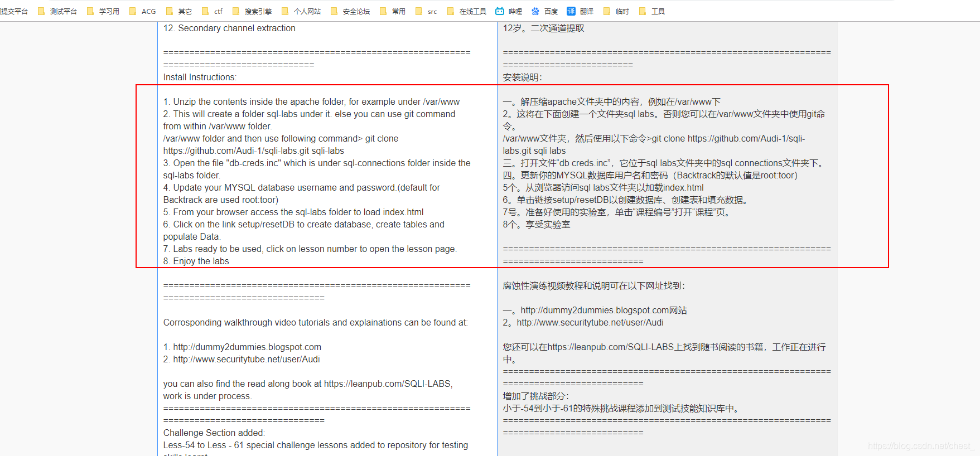Click translated line '小于-54到小于-61的特殊挑战课程'

point(622,408)
